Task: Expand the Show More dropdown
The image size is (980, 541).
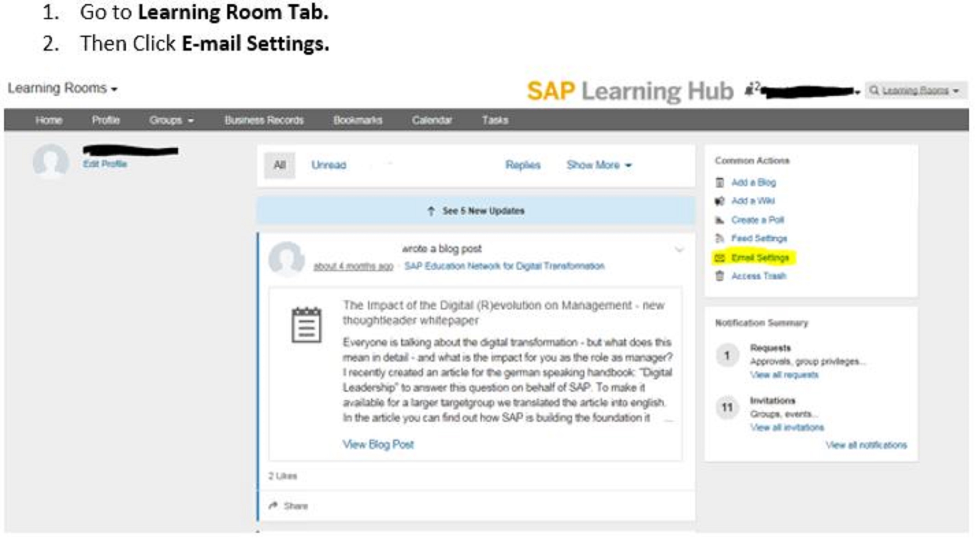Action: [599, 165]
